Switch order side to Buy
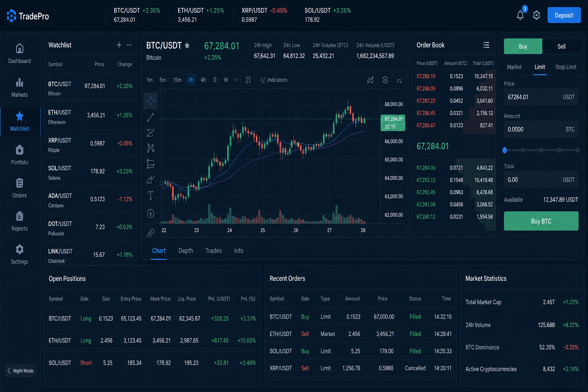This screenshot has width=588, height=392. click(523, 46)
